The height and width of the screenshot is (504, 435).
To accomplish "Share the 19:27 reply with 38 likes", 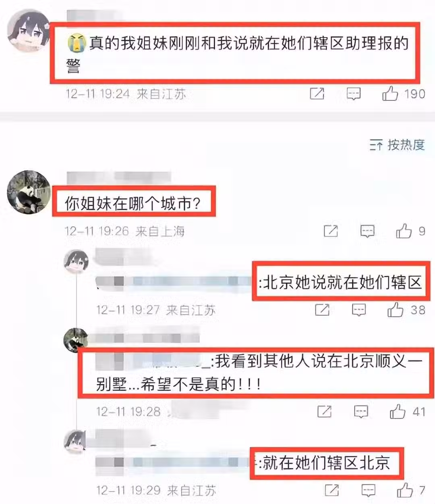I will click(322, 310).
